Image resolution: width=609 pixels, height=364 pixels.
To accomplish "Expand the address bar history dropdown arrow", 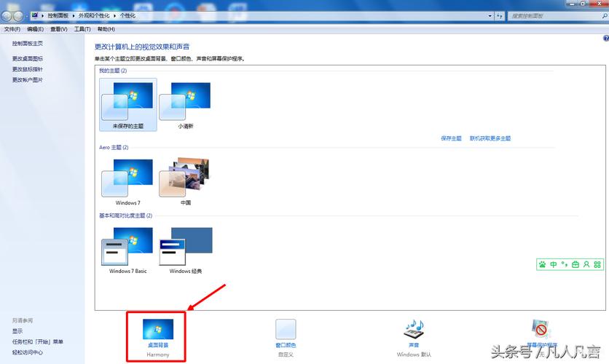I will click(490, 15).
